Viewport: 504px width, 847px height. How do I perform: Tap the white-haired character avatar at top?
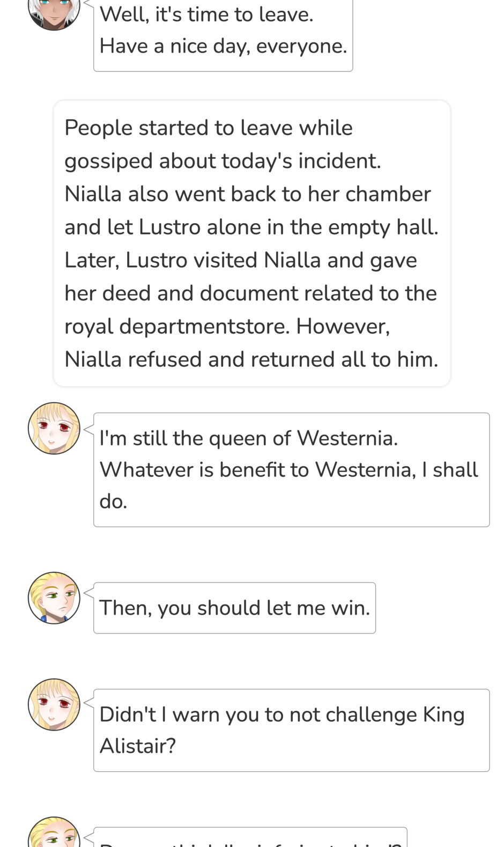[54, 11]
